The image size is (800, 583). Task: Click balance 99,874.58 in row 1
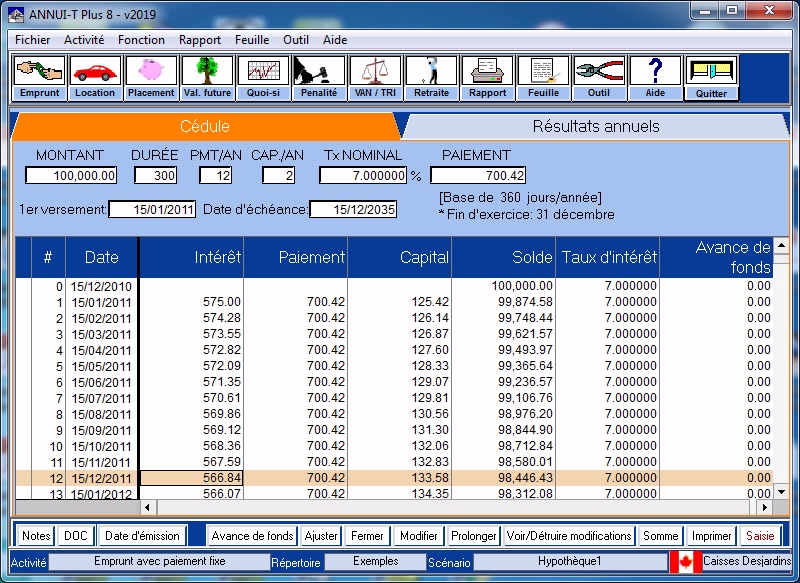coord(504,302)
